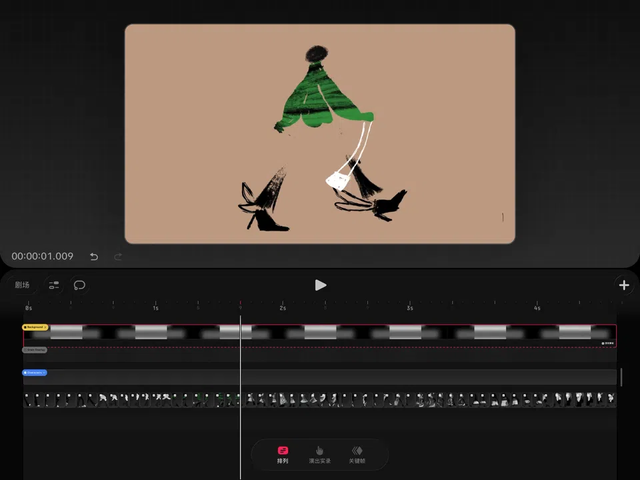640x480 pixels.
Task: Select the last frame thumbnail in frame strip
Action: (611, 400)
